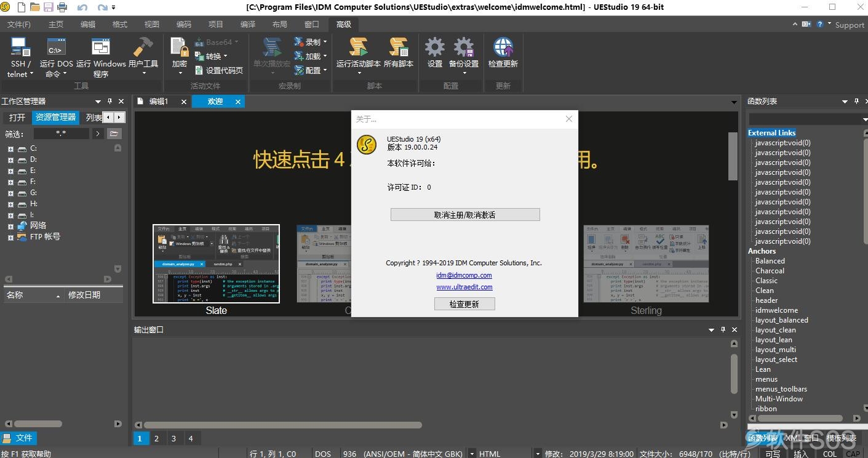Open the www.ultraedit.com link
This screenshot has width=868, height=458.
click(x=464, y=287)
